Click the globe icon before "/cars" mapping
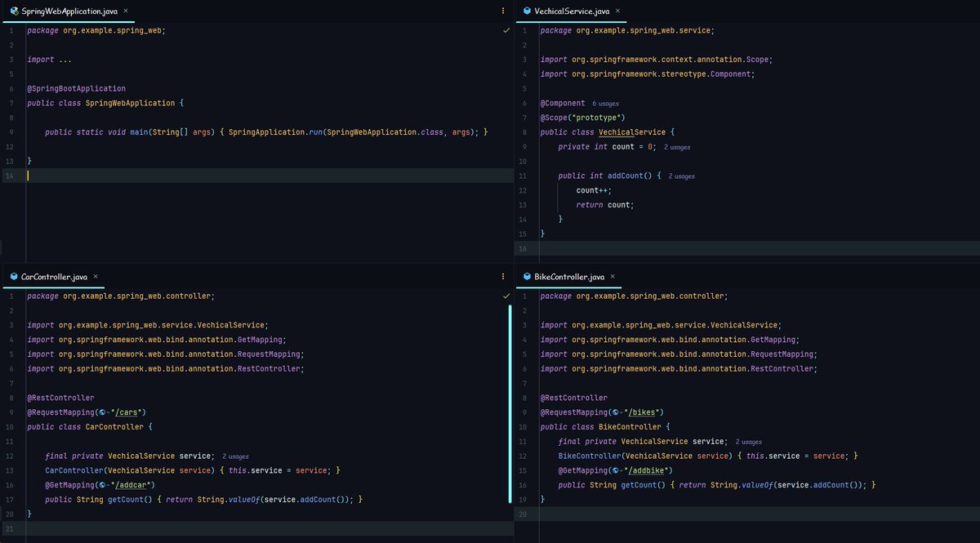 (x=101, y=412)
